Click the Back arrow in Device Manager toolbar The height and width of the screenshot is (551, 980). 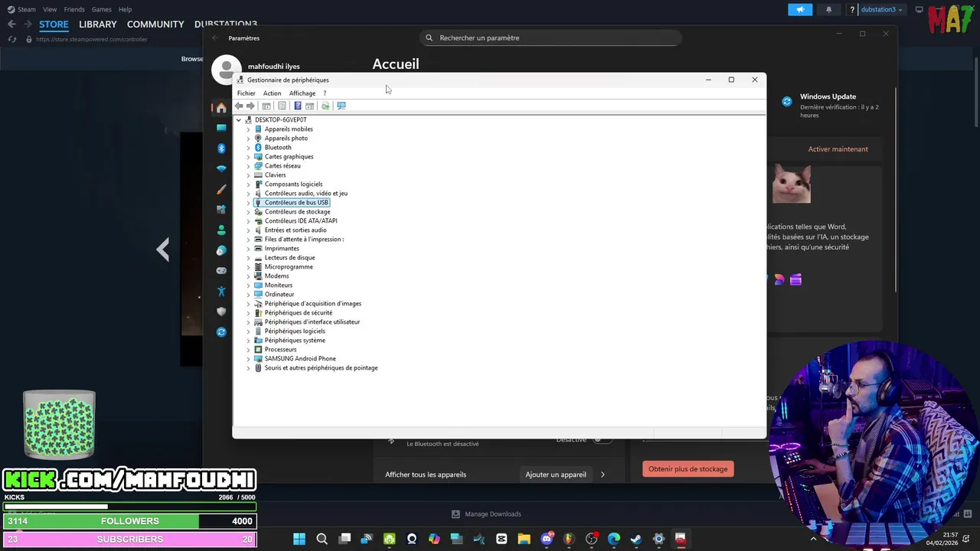tap(239, 106)
